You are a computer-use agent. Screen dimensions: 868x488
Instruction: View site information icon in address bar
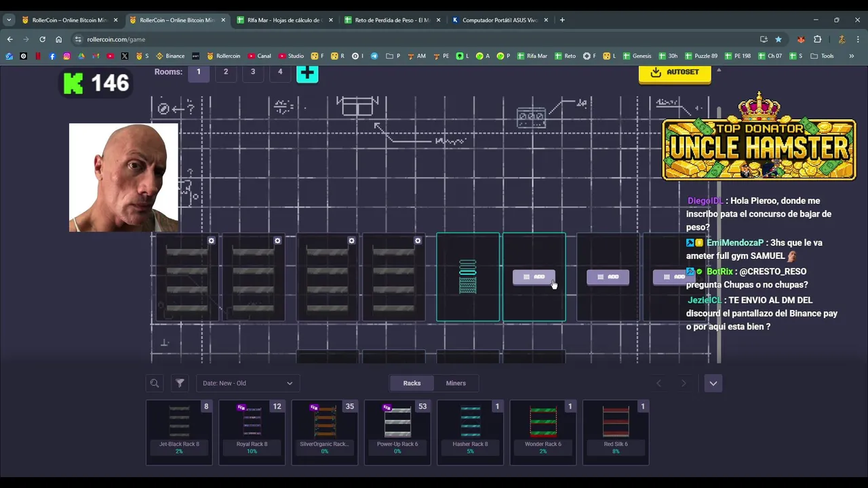tap(78, 39)
